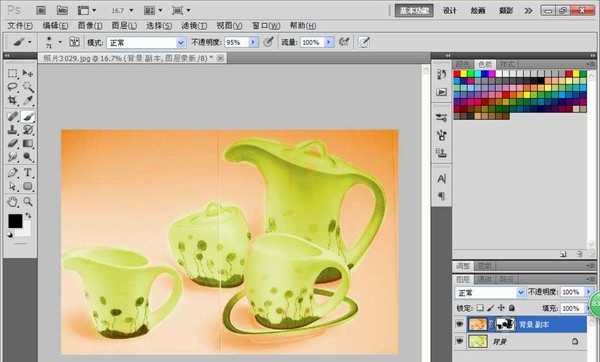The width and height of the screenshot is (600, 362).
Task: Select the History Brush tool
Action: tap(28, 130)
